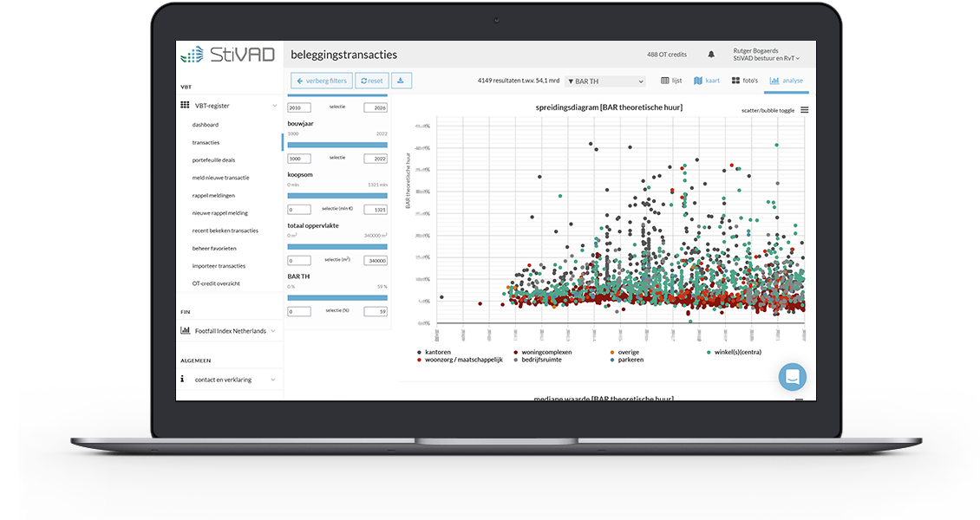
Task: Switch to the foto's view tab
Action: (745, 81)
